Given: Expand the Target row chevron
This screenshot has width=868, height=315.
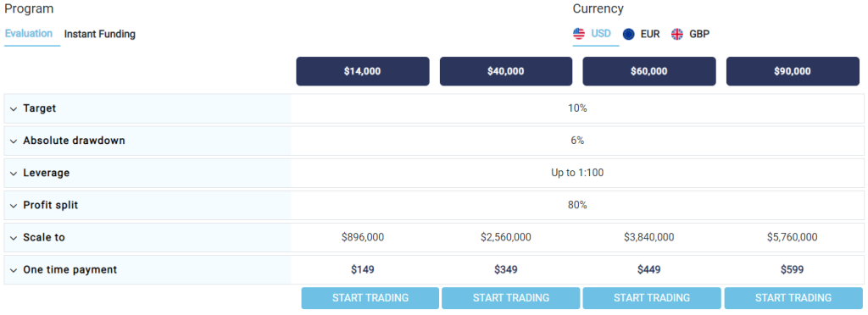Looking at the screenshot, I should 14,109.
